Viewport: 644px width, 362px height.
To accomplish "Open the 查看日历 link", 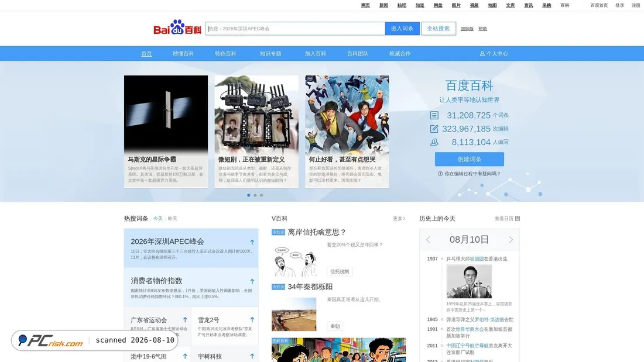I will coord(504,219).
